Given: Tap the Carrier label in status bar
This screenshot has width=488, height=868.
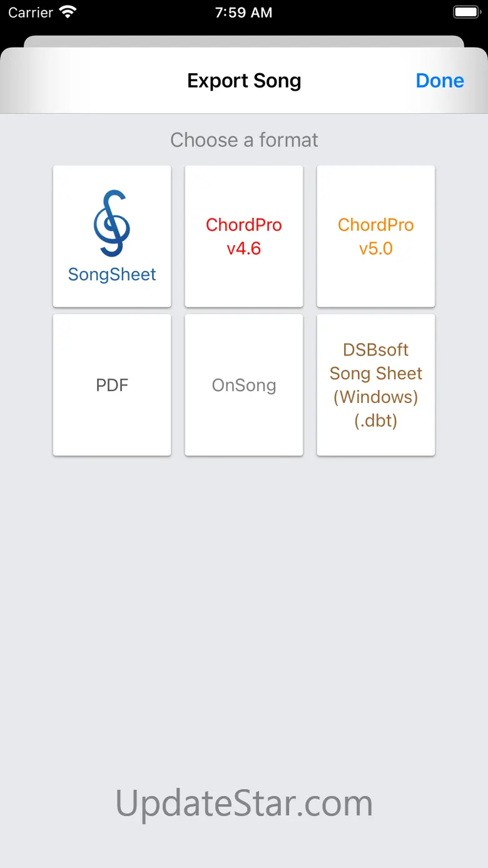Looking at the screenshot, I should (30, 13).
